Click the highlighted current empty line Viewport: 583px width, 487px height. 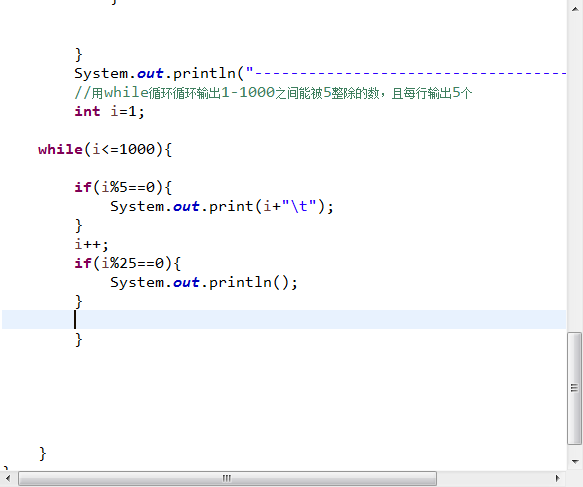284,320
